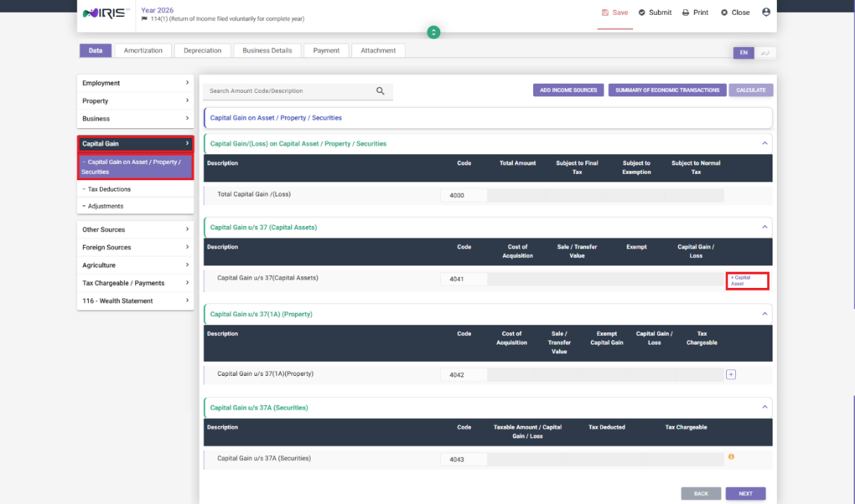Expand Tax Chargeable / Payments menu

(x=135, y=283)
